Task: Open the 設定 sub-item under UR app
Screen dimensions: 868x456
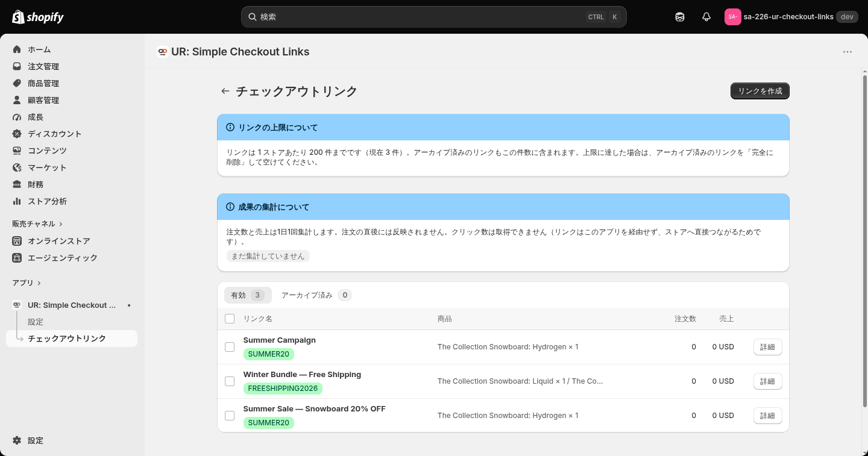Action: pos(36,322)
